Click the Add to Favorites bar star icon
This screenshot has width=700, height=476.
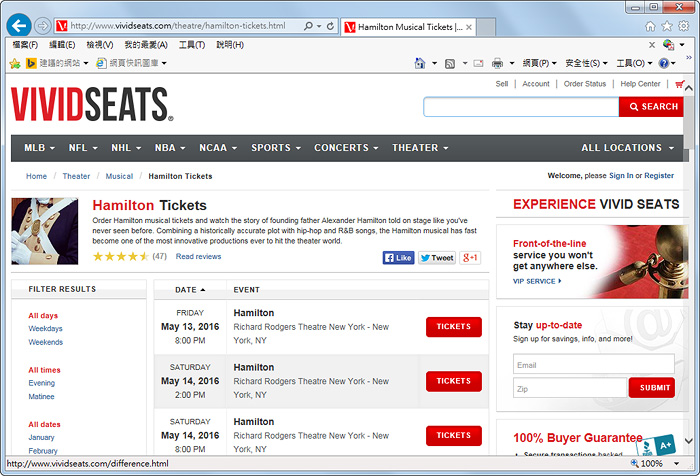[15, 63]
